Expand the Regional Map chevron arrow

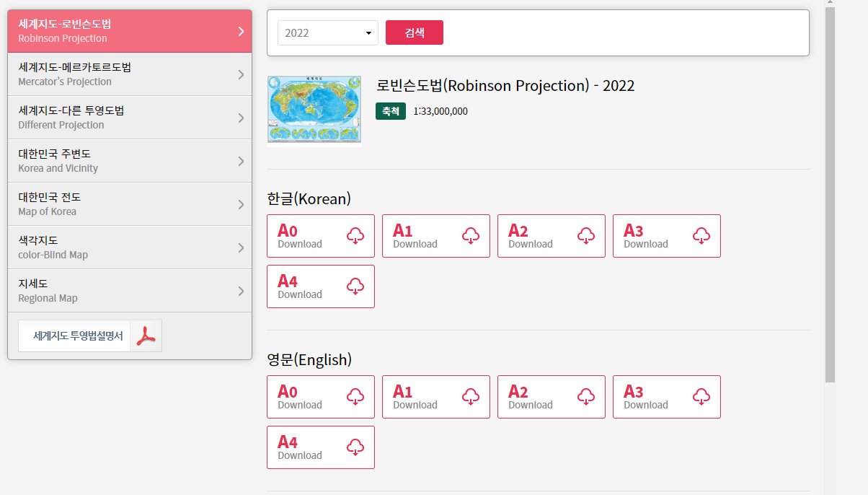click(241, 291)
